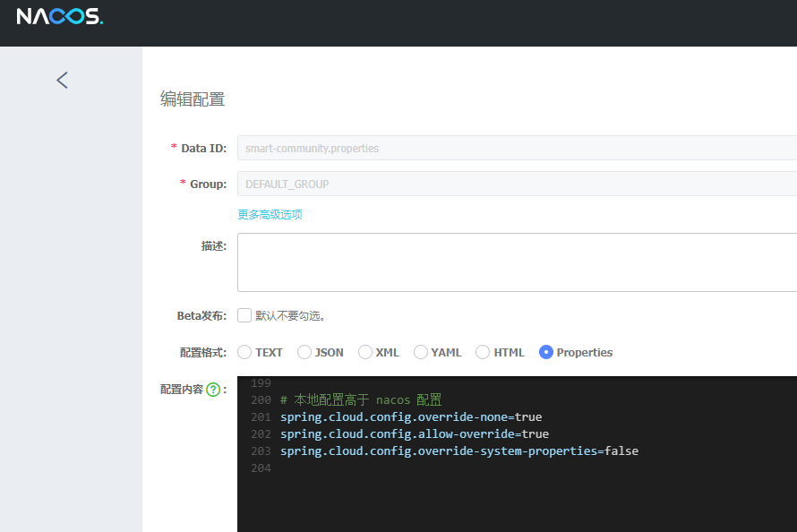The width and height of the screenshot is (797, 532).
Task: Enable the Beta发布 checkbox
Action: (x=244, y=315)
